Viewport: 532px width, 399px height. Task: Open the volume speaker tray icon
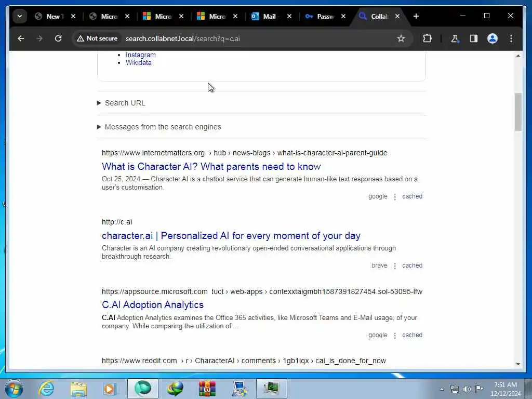click(x=467, y=389)
